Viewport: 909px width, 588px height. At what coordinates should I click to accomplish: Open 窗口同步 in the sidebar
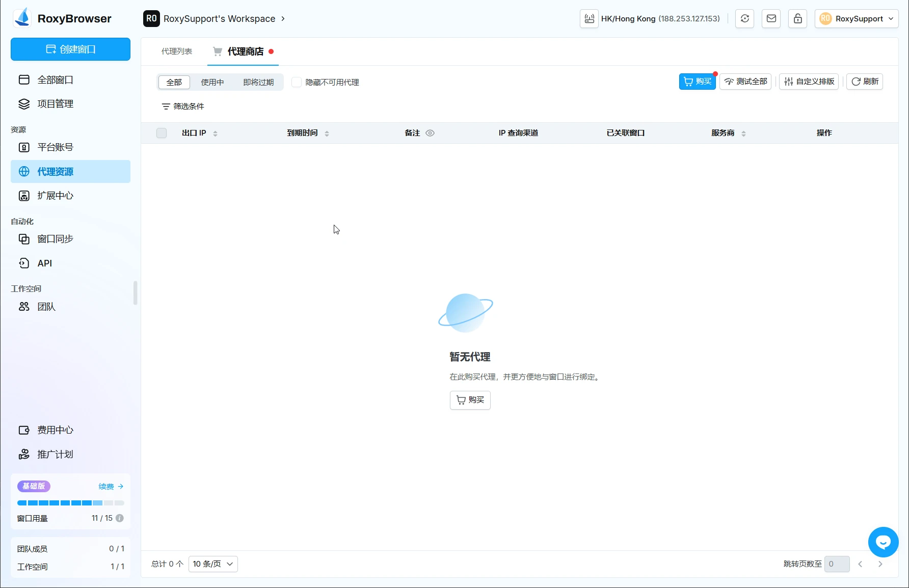pyautogui.click(x=55, y=239)
